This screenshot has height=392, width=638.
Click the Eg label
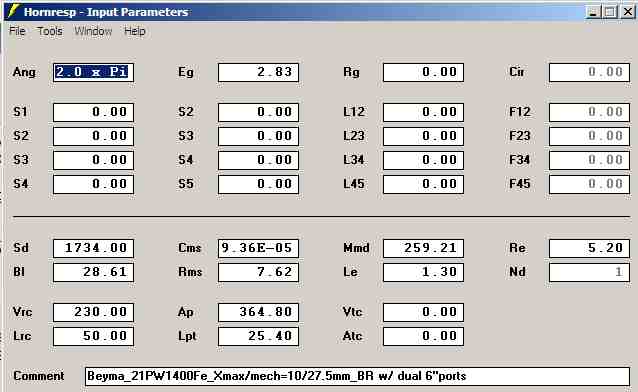coord(186,72)
